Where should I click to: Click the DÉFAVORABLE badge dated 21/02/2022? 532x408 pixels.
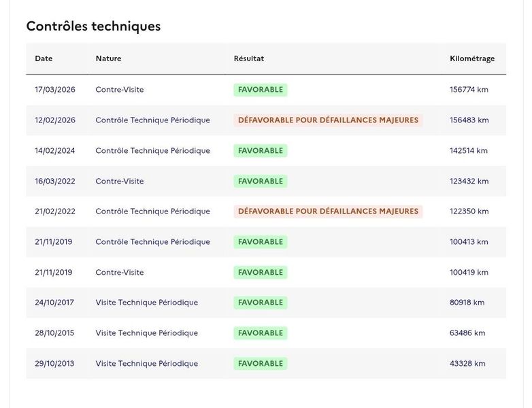click(x=328, y=211)
